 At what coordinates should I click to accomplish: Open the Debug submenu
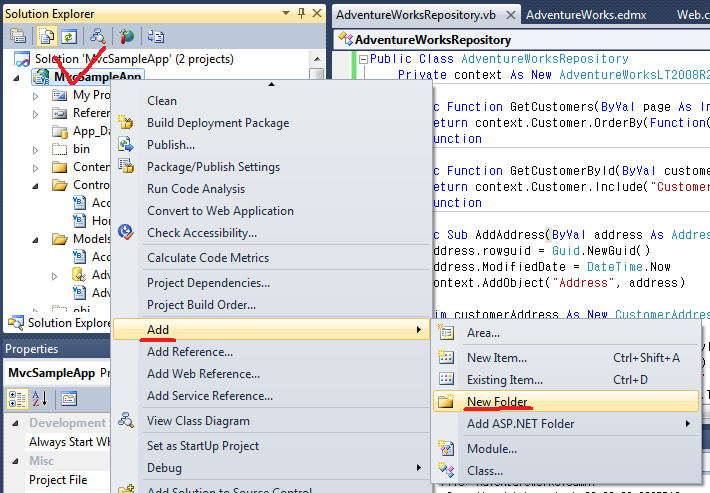271,468
